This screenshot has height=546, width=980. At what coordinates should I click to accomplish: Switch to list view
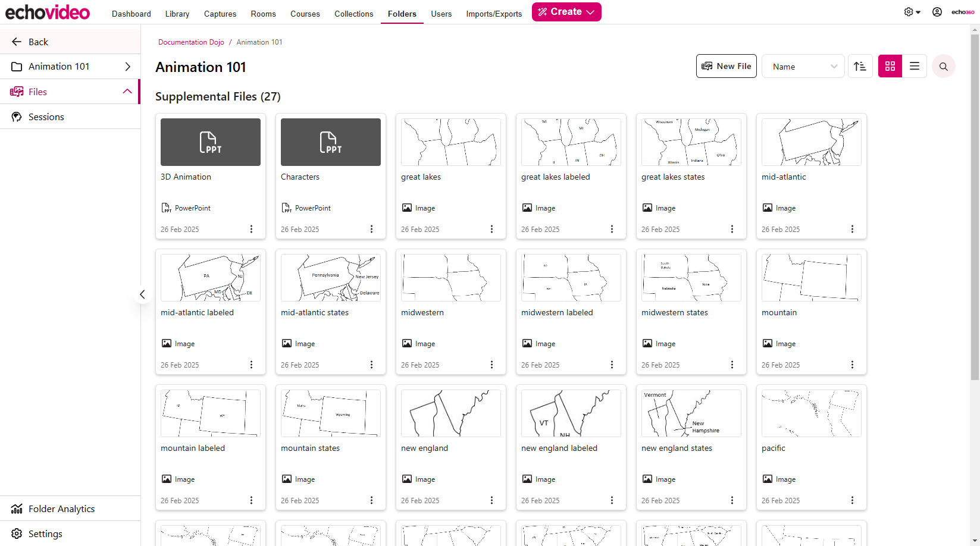pyautogui.click(x=915, y=66)
